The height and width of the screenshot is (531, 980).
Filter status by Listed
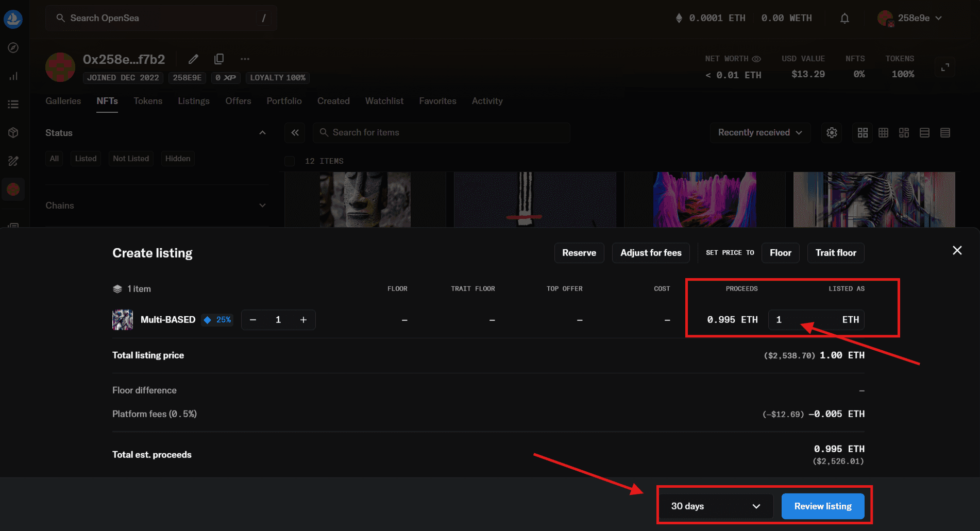pos(86,159)
